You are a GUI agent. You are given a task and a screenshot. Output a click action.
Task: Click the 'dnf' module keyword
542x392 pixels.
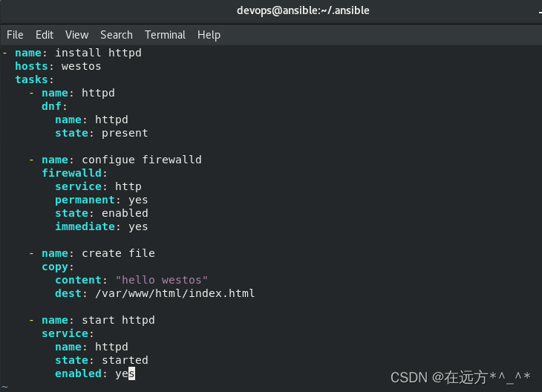click(x=51, y=106)
